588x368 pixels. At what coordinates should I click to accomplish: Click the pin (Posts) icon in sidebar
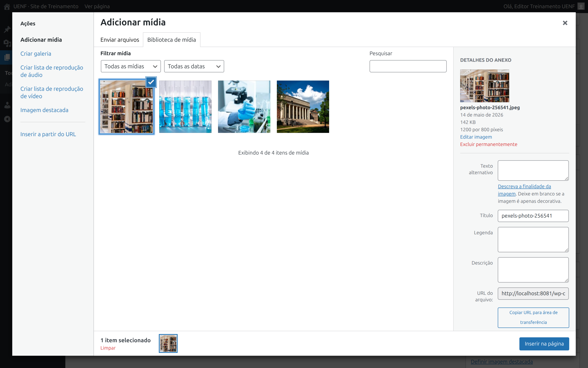click(7, 29)
